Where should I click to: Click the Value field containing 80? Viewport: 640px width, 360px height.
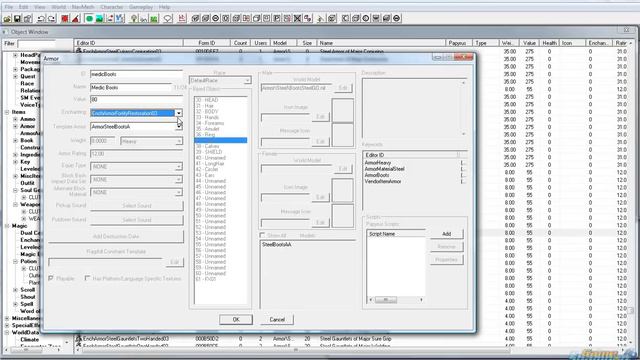point(136,100)
